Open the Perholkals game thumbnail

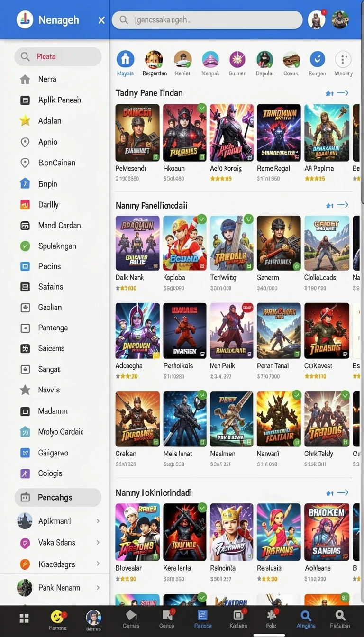point(185,331)
